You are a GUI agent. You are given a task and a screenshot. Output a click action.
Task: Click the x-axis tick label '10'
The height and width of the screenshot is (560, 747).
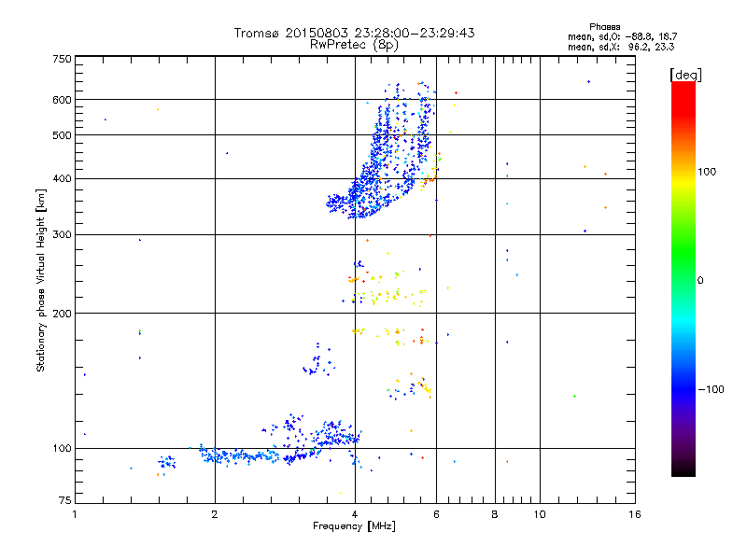(540, 514)
